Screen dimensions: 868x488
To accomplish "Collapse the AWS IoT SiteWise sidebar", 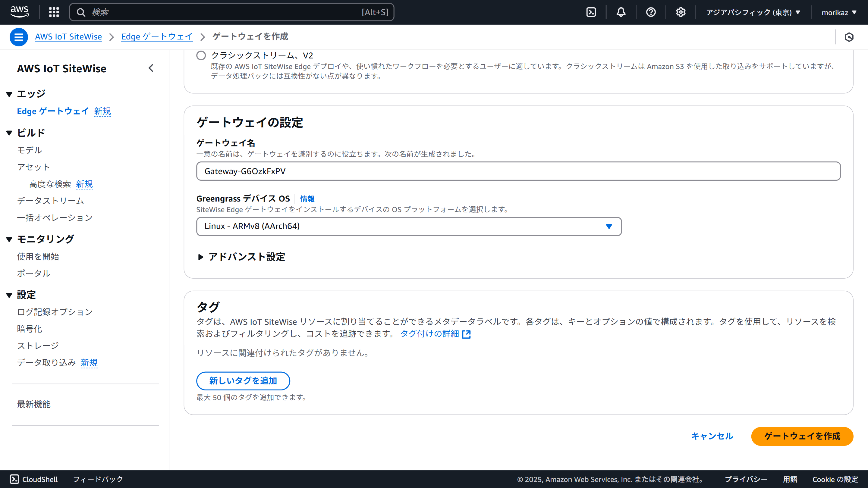I will point(151,68).
